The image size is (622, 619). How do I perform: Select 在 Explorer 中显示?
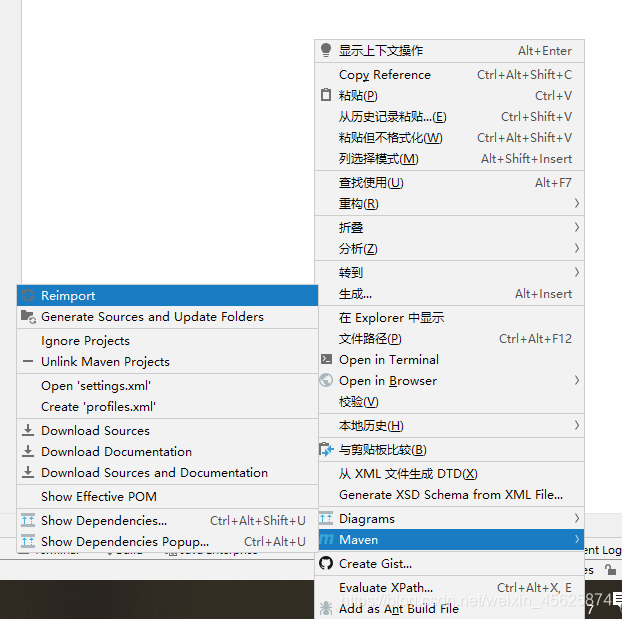click(449, 317)
